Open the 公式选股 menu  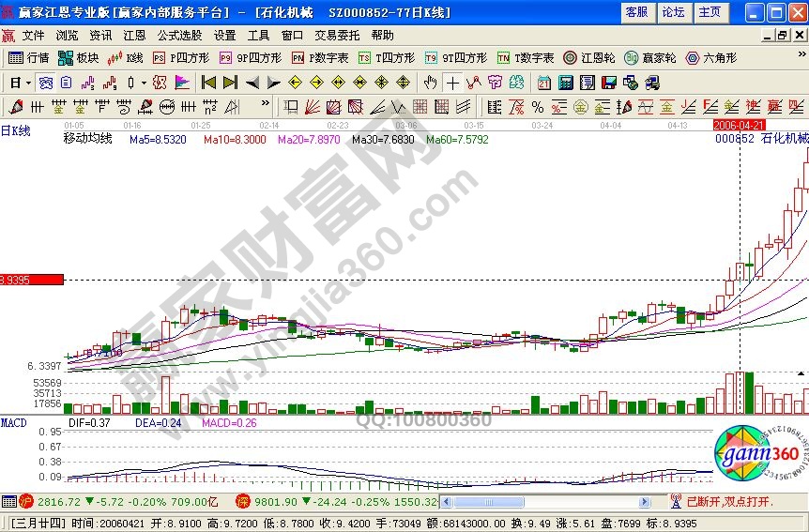click(x=178, y=36)
